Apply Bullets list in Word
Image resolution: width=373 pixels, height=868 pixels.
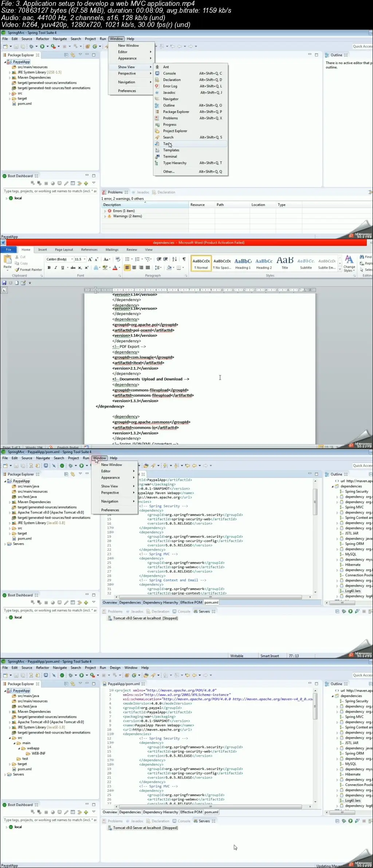pyautogui.click(x=128, y=259)
